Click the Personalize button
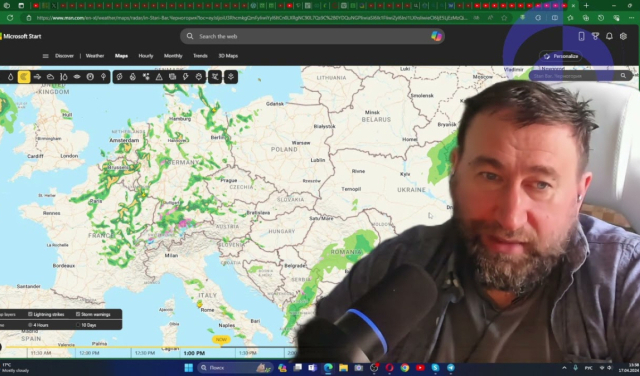Image resolution: width=640 pixels, height=376 pixels. tap(561, 56)
